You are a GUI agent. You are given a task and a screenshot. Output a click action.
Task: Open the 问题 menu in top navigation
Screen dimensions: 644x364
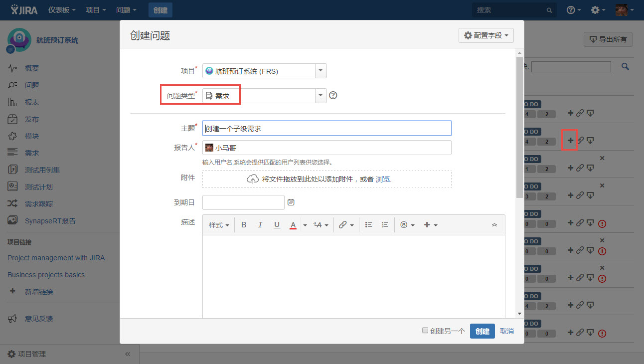126,10
